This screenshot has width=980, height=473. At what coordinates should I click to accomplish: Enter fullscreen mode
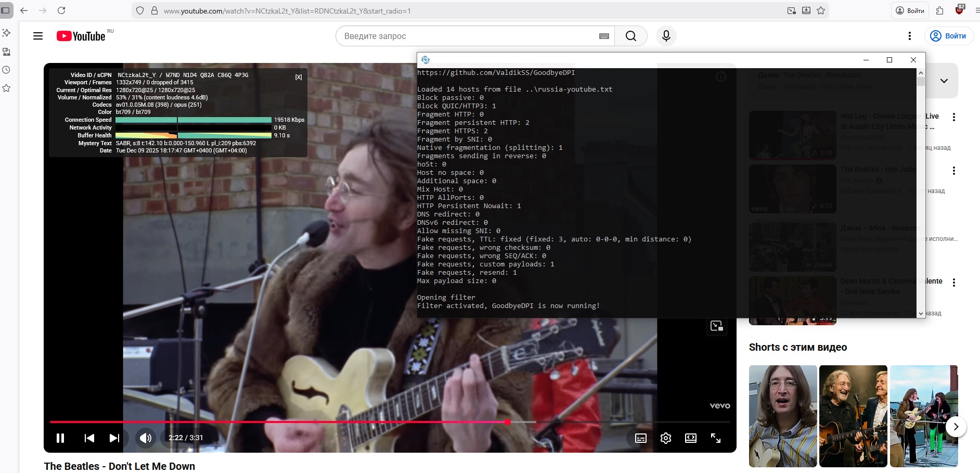click(716, 438)
